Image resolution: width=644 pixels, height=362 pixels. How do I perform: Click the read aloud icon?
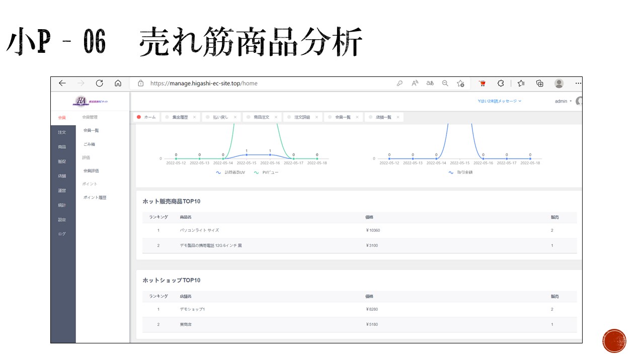coord(415,83)
